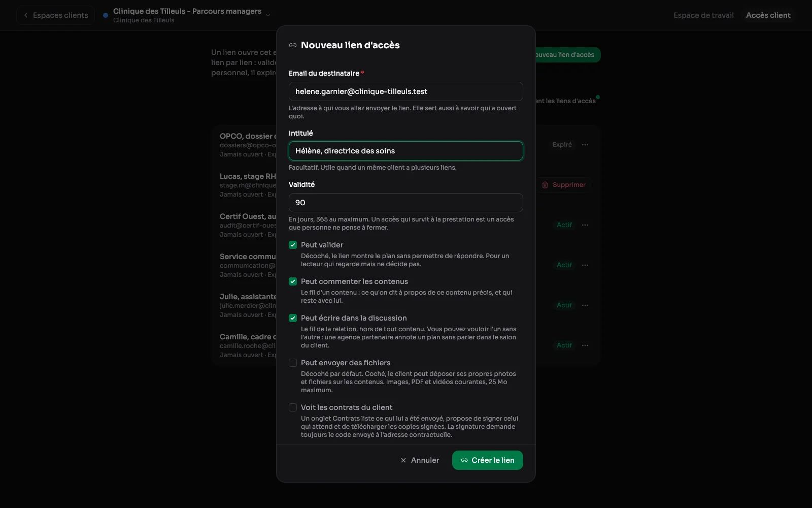Go back to Espaces clients
This screenshot has width=812, height=508.
pyautogui.click(x=56, y=15)
